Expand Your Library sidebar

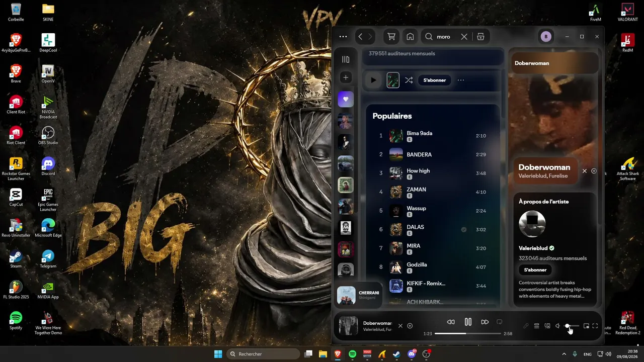click(x=346, y=59)
